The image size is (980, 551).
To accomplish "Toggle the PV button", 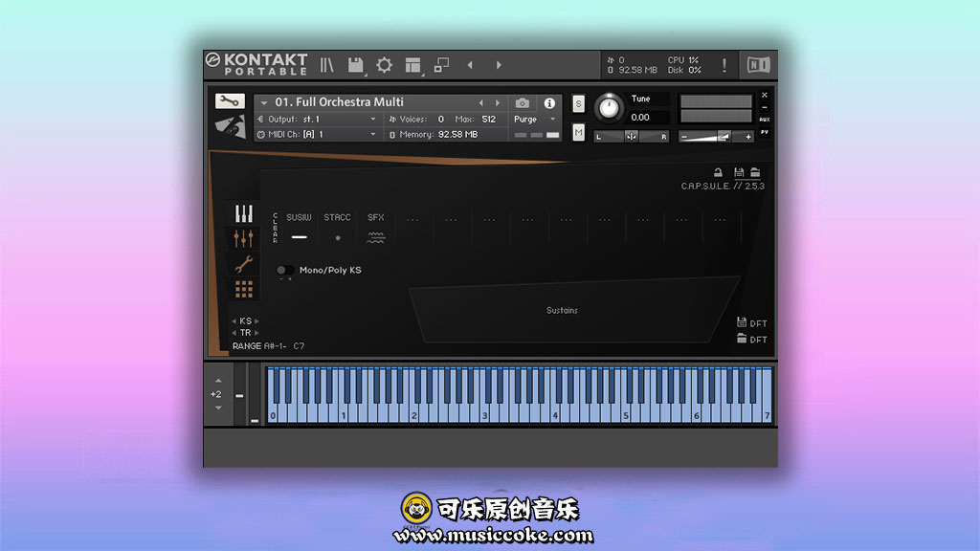I will (765, 132).
